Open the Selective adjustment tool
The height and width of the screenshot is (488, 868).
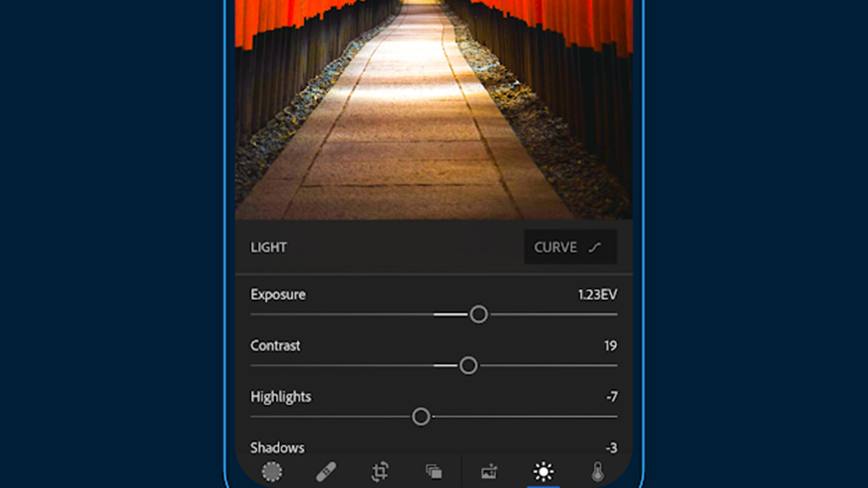272,471
